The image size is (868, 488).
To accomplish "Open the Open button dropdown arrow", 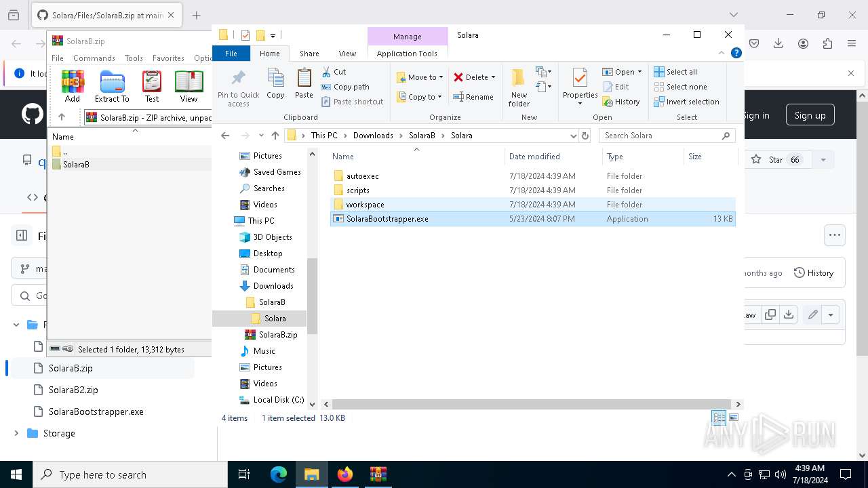I will coord(639,72).
